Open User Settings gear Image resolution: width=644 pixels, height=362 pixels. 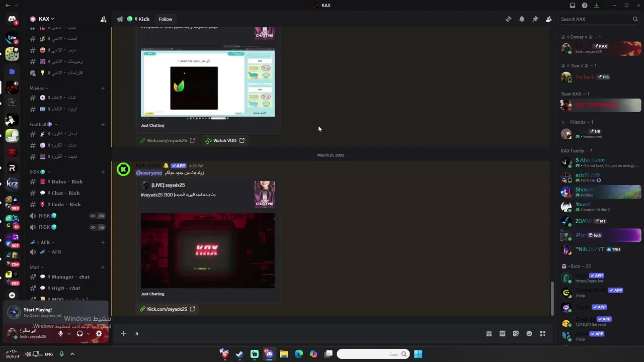coord(99,333)
